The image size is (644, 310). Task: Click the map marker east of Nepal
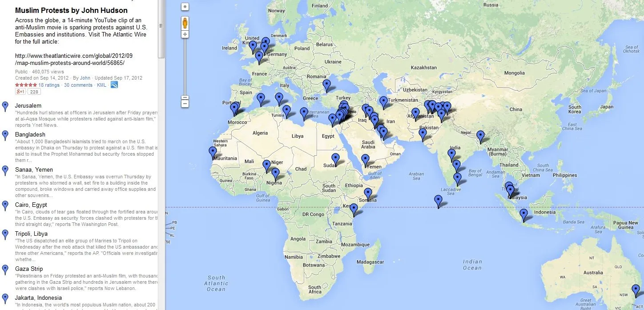click(x=481, y=137)
